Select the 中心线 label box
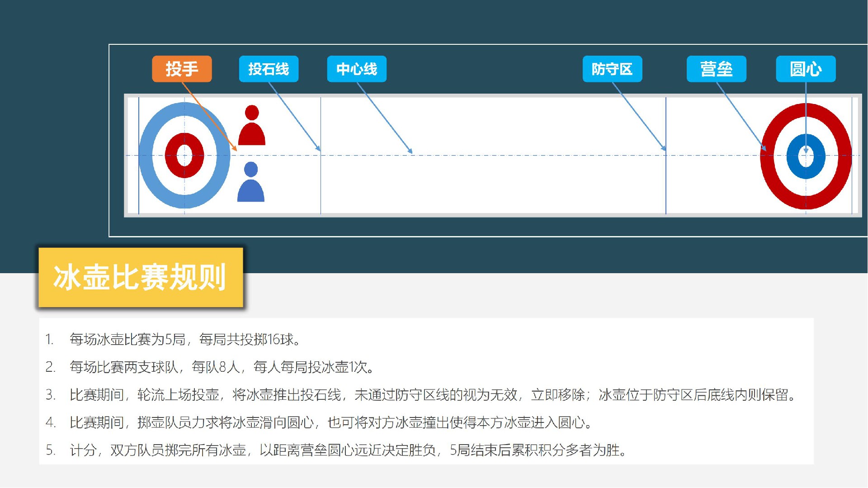 coord(357,69)
